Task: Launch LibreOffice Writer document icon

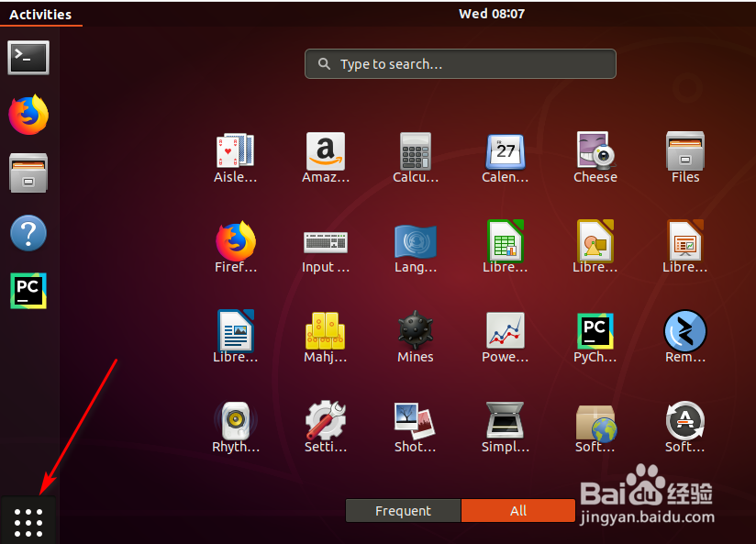Action: point(235,336)
